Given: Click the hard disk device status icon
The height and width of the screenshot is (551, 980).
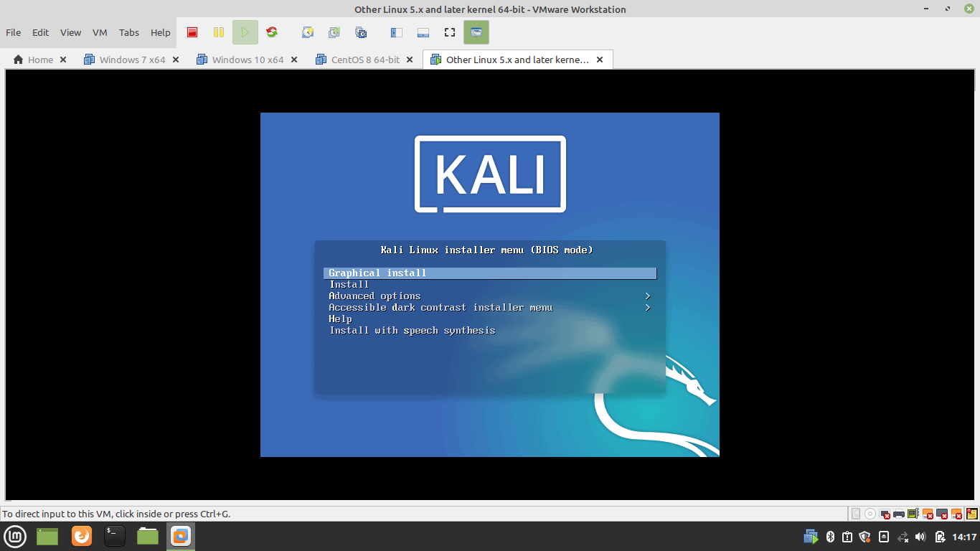Looking at the screenshot, I should (x=855, y=514).
